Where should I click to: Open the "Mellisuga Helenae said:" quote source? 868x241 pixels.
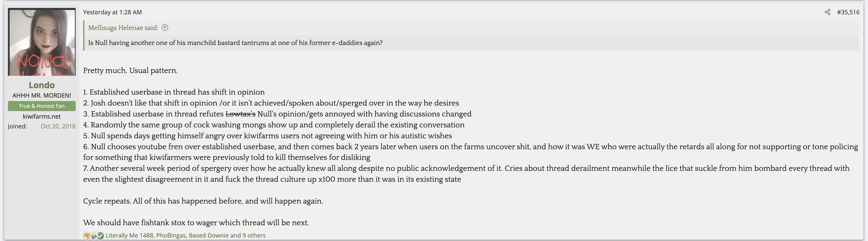coord(123,28)
